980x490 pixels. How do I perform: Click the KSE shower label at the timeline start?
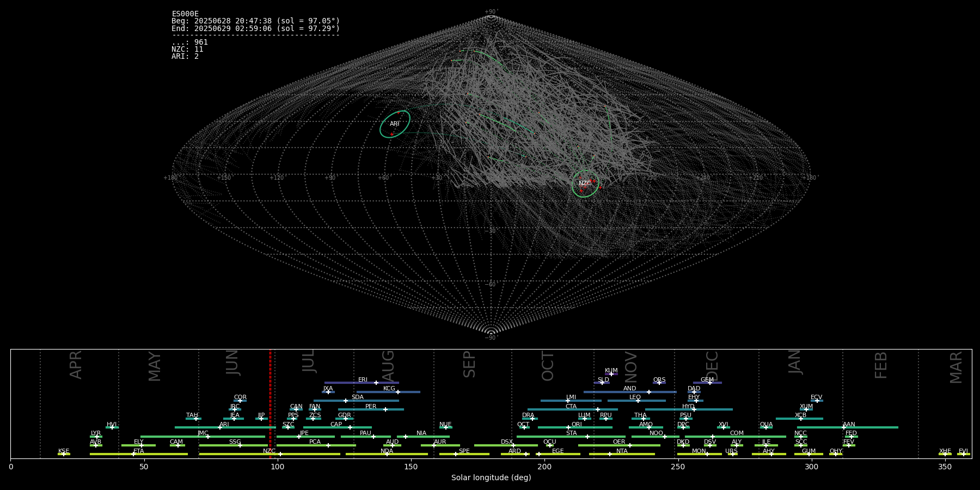tap(64, 451)
